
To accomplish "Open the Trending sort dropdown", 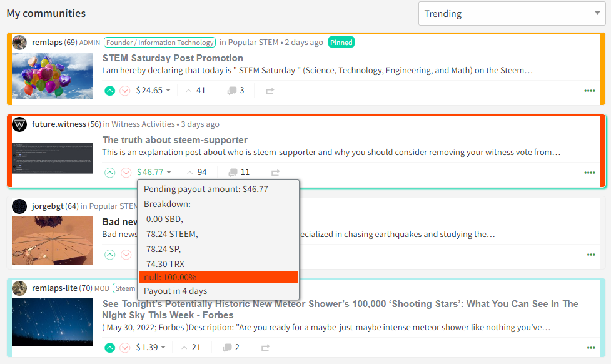I will (x=512, y=14).
